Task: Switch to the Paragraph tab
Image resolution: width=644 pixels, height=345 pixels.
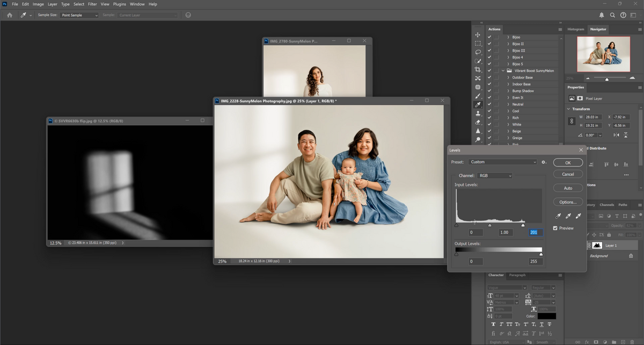Action: (517, 275)
